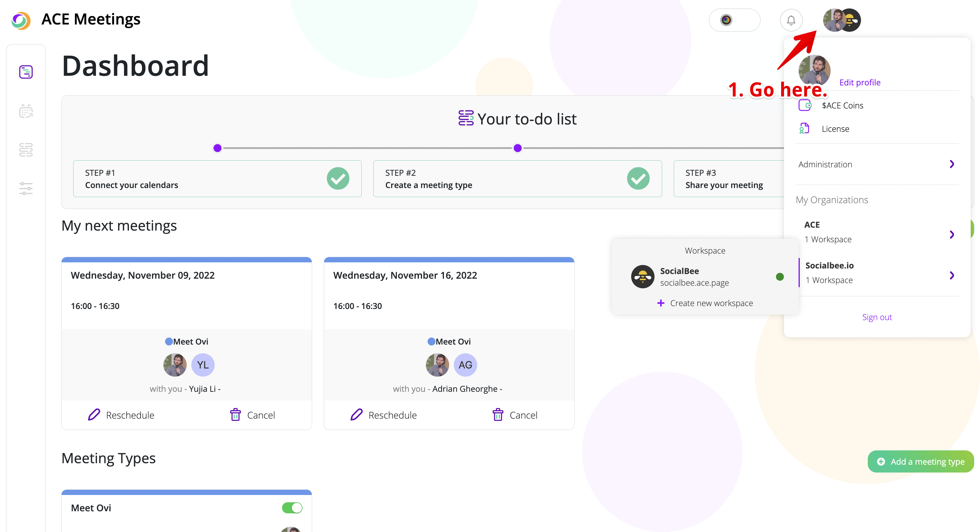Expand the ACE organization chevron
The image size is (980, 532).
951,234
